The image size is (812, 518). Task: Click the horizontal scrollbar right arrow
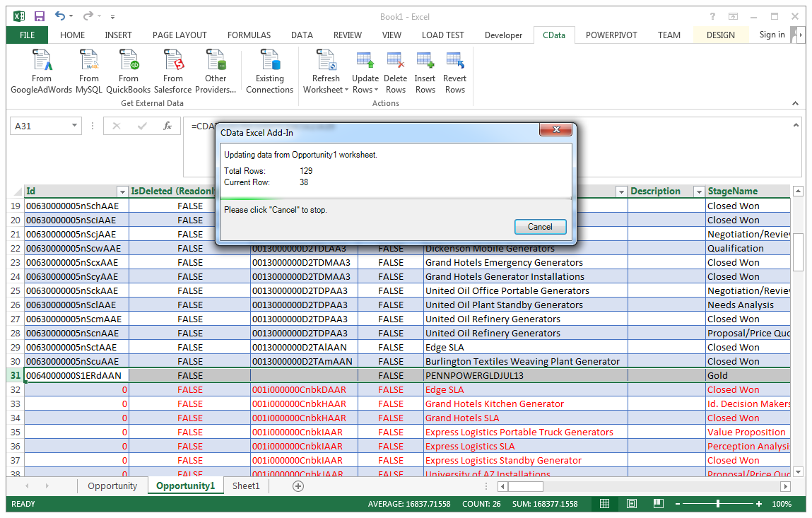click(786, 486)
